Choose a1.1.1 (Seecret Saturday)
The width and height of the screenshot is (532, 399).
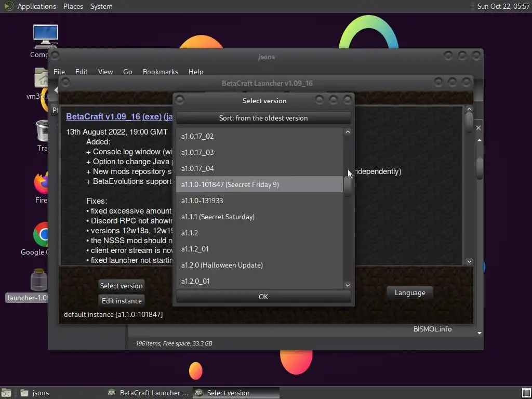point(259,217)
